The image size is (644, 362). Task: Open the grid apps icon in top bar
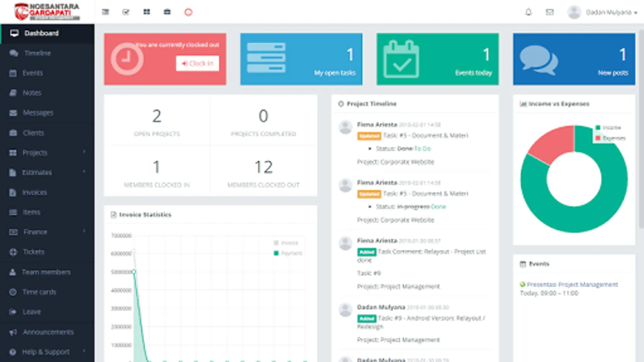coord(147,12)
